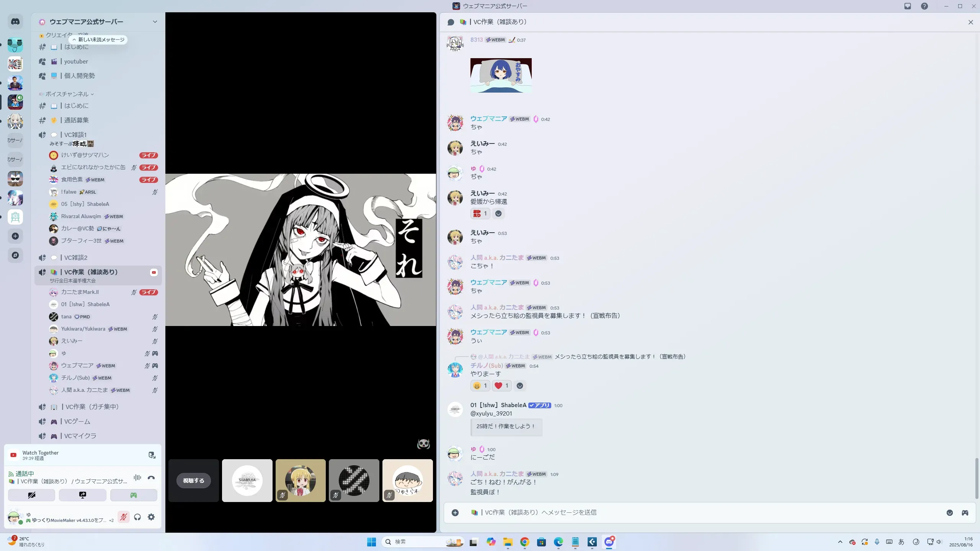Image resolution: width=980 pixels, height=551 pixels.
Task: Select the youtuber channel
Action: (76, 62)
